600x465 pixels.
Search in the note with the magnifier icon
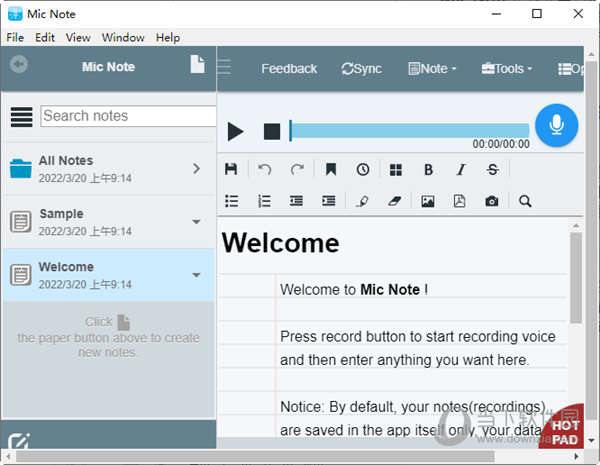(525, 201)
